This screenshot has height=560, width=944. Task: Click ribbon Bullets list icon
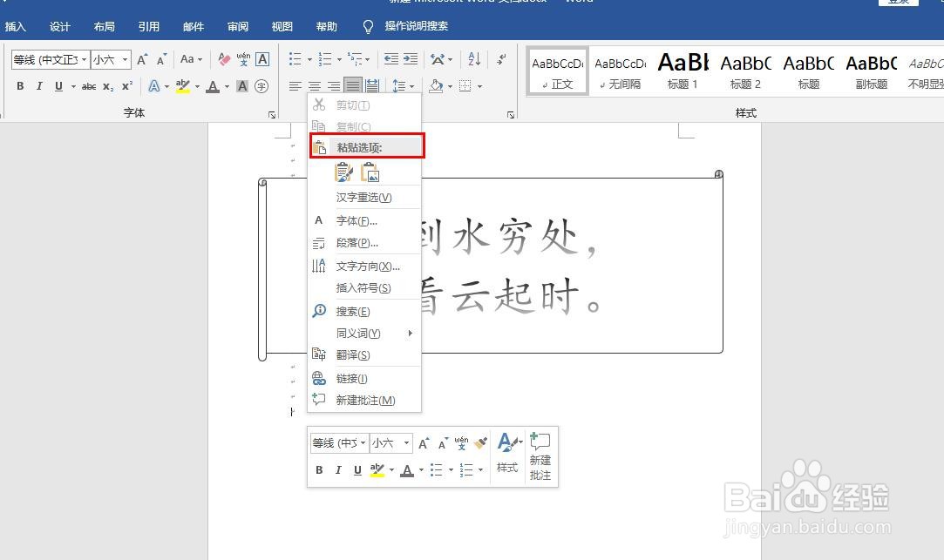coord(295,59)
